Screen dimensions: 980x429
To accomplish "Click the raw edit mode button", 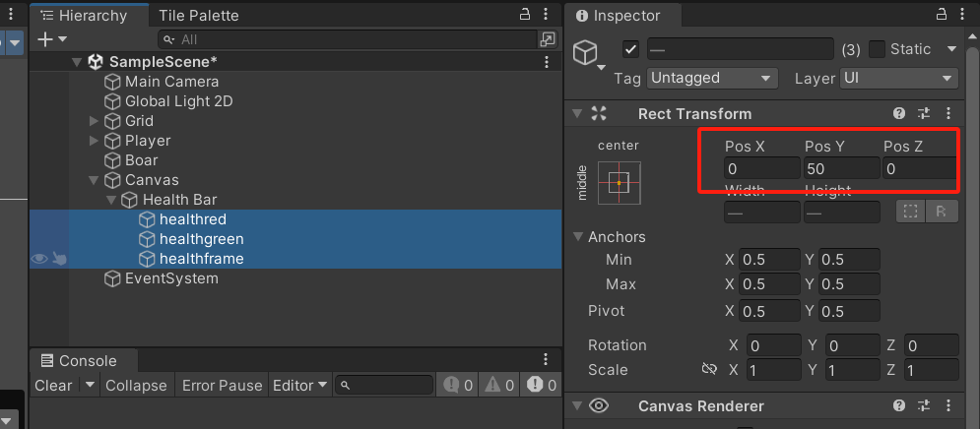I will [x=942, y=212].
